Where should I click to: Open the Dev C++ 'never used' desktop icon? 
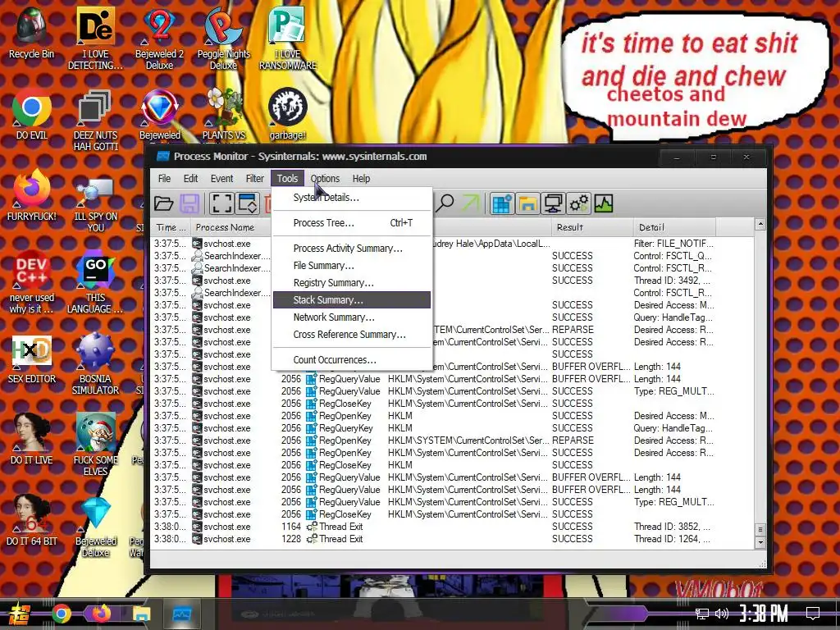click(x=32, y=282)
